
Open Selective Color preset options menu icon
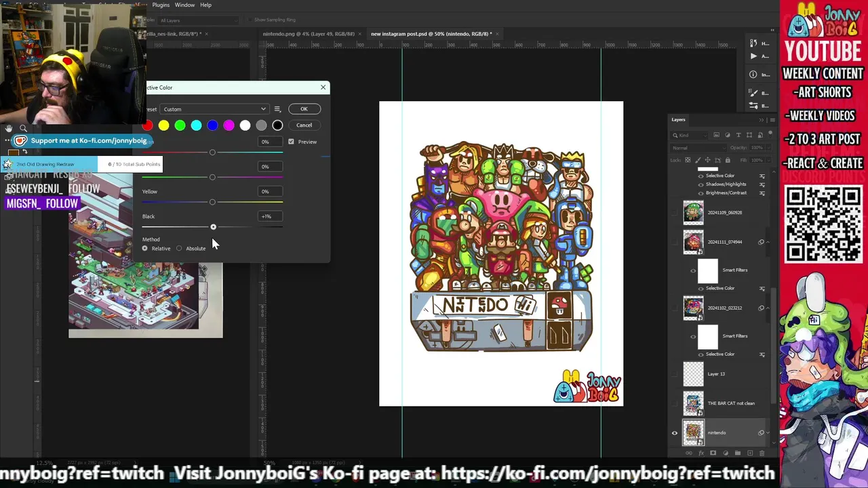(277, 109)
